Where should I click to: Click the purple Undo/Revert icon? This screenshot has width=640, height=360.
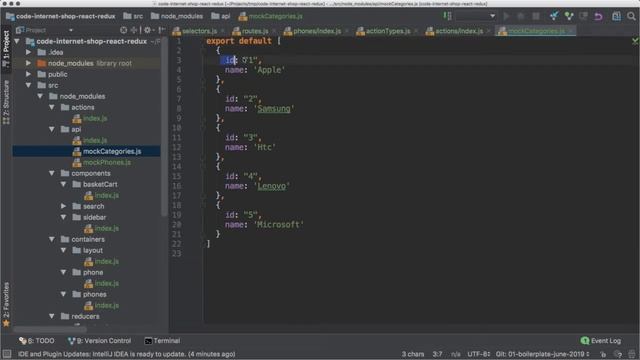(598, 16)
